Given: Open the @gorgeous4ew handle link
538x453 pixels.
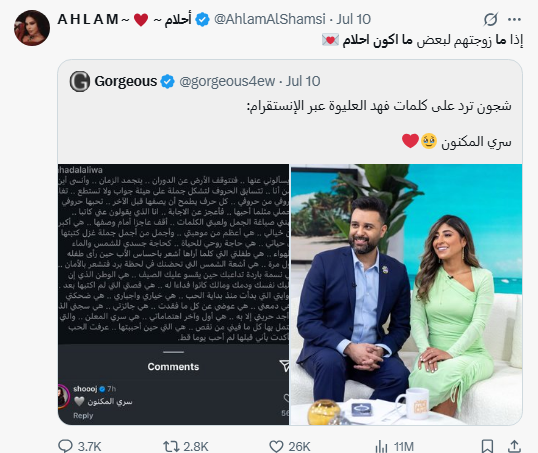Looking at the screenshot, I should (x=227, y=81).
